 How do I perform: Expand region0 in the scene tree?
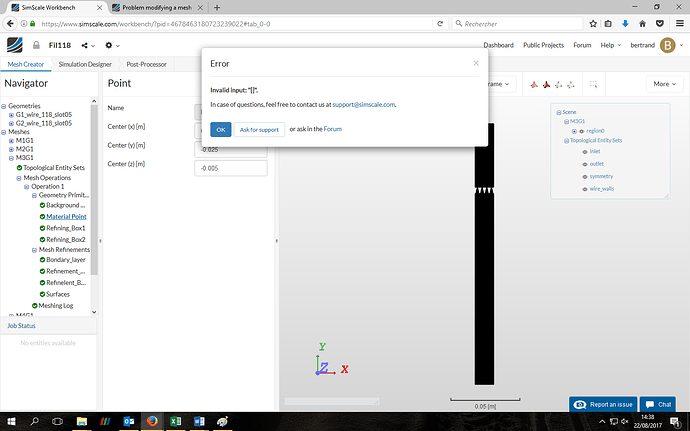pyautogui.click(x=574, y=131)
